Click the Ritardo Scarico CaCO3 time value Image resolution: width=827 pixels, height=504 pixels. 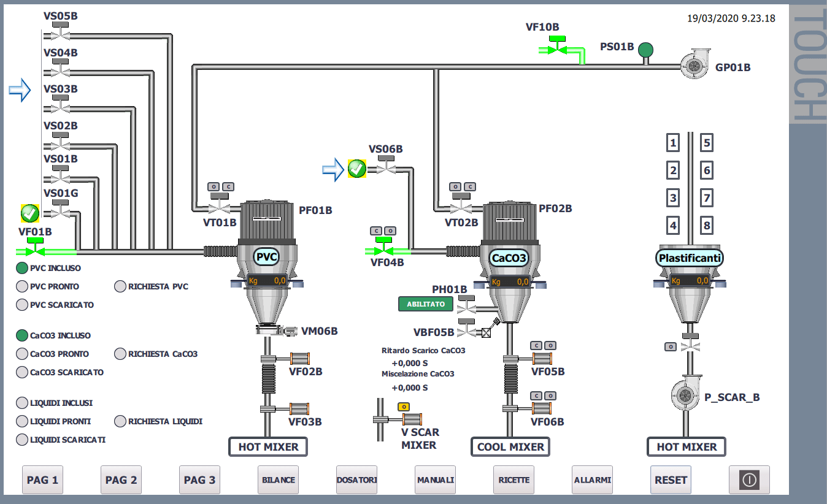[x=410, y=363]
